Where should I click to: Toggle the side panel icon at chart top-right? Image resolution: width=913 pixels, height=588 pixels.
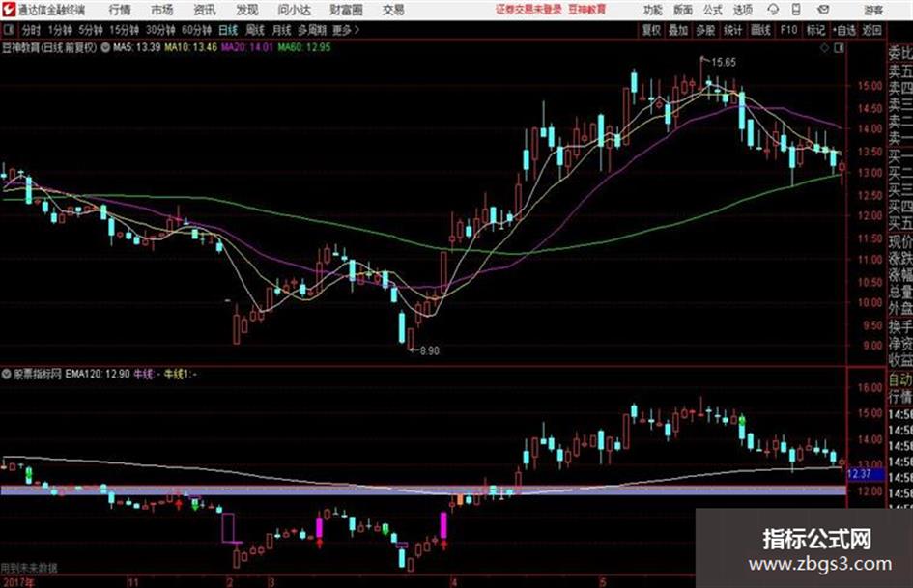click(839, 48)
